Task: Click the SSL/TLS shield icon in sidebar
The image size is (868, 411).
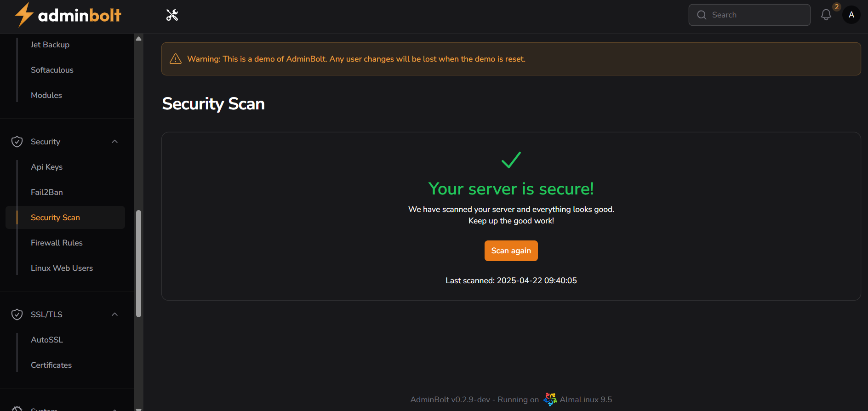Action: 17,314
